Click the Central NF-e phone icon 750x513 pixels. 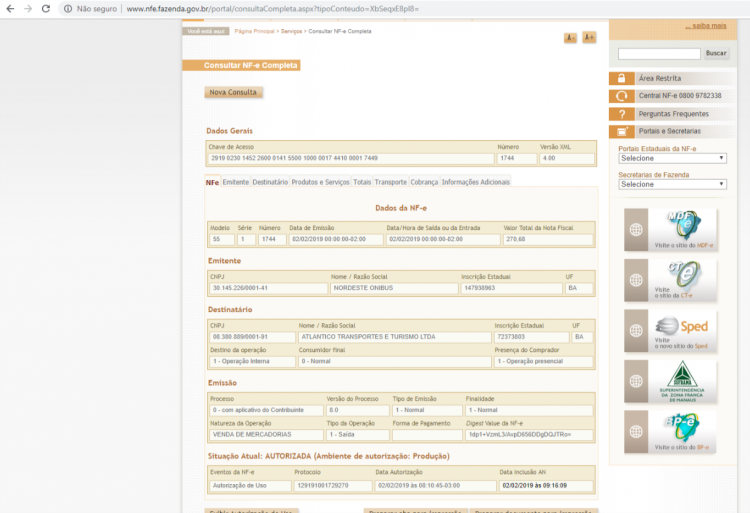[x=621, y=96]
